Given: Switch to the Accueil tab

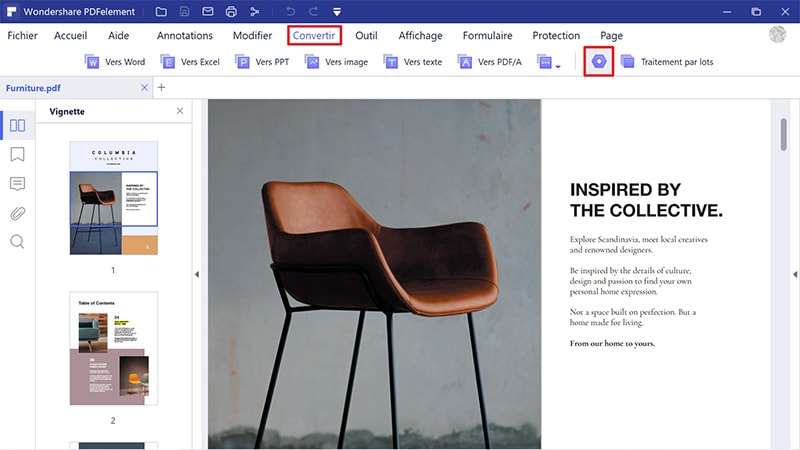Looking at the screenshot, I should coord(70,35).
